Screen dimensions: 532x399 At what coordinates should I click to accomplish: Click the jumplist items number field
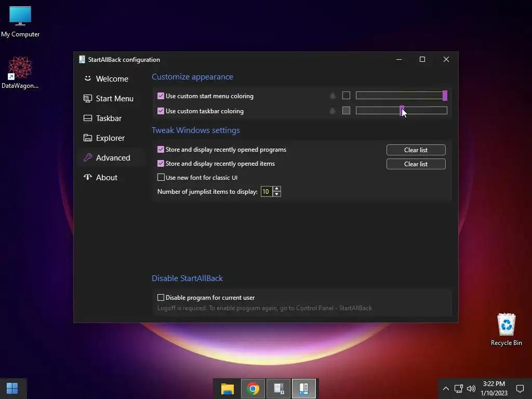click(x=267, y=192)
